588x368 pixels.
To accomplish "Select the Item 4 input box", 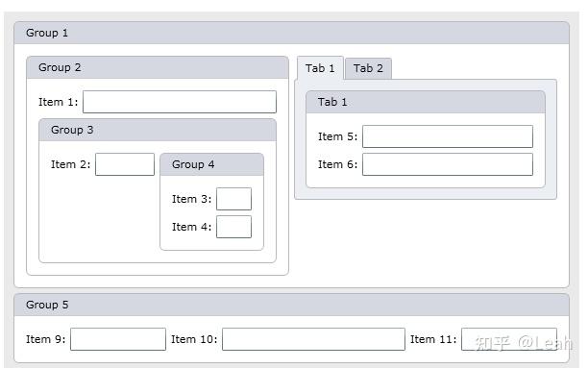I will 234,227.
